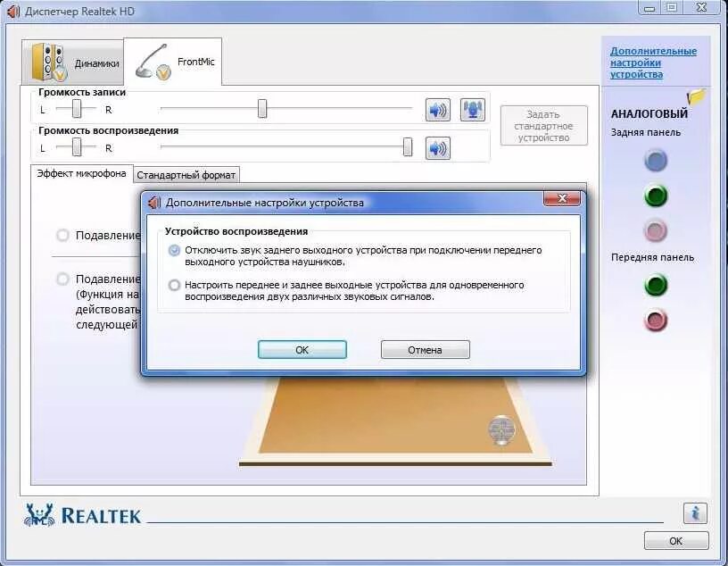This screenshot has width=728, height=566.
Task: Open Эффект микрофона tab
Action: tap(82, 173)
